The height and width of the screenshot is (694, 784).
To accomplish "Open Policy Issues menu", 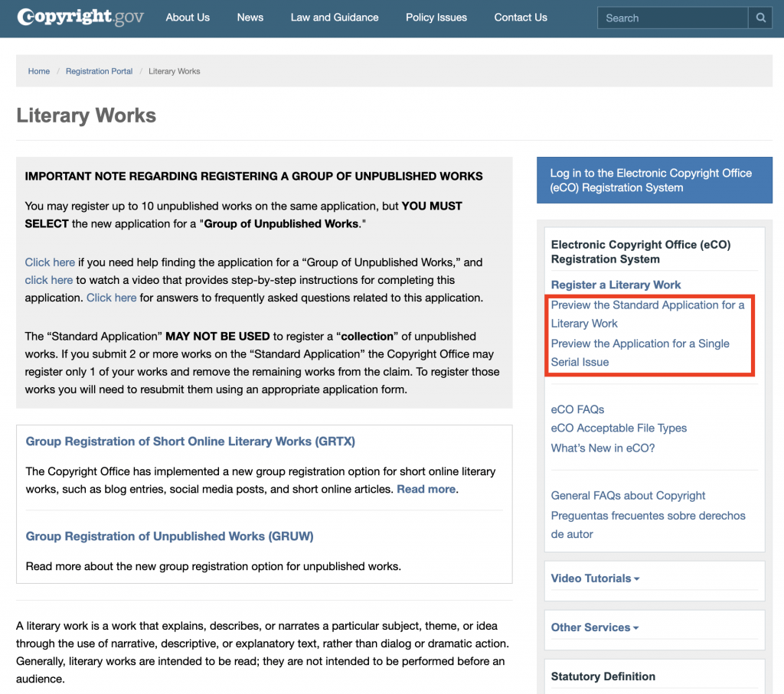I will tap(436, 18).
